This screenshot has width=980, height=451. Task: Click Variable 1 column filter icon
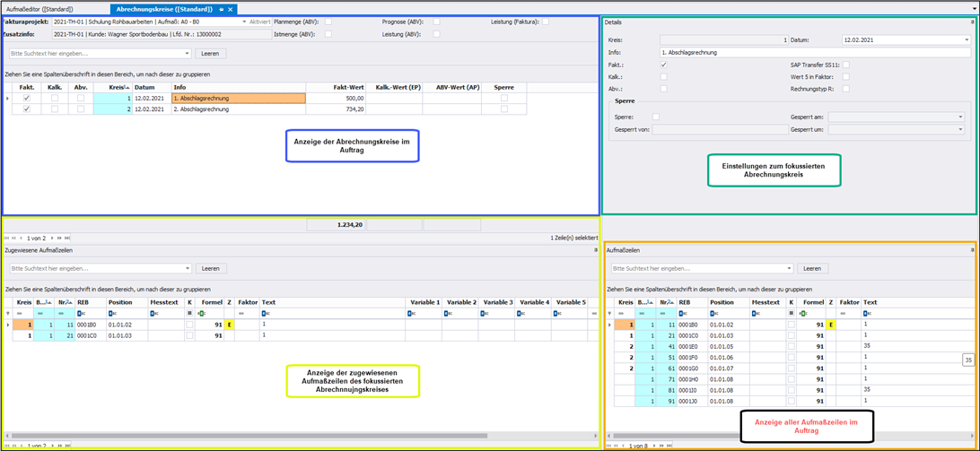click(x=411, y=314)
